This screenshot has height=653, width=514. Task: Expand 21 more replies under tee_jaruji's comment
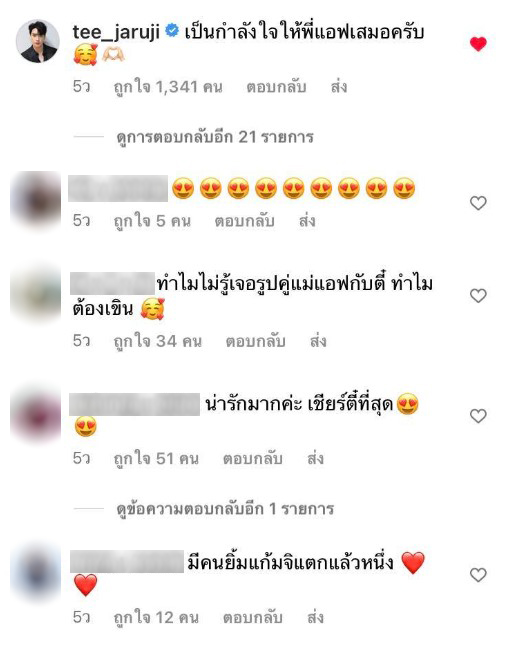(215, 137)
